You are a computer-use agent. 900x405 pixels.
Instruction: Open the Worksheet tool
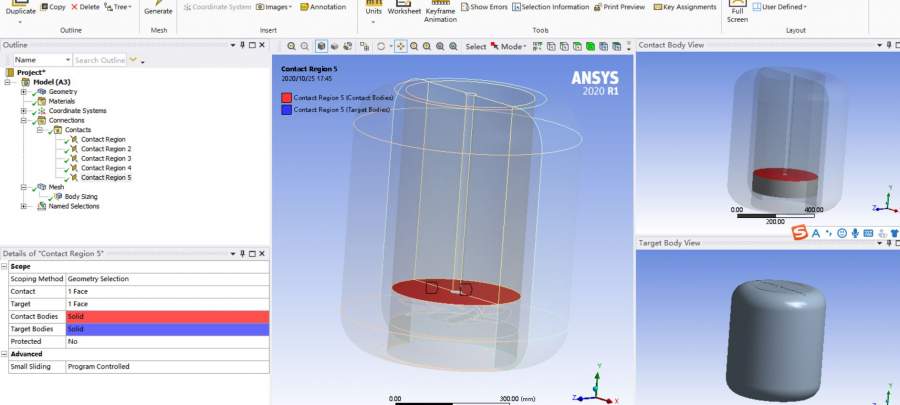point(404,11)
